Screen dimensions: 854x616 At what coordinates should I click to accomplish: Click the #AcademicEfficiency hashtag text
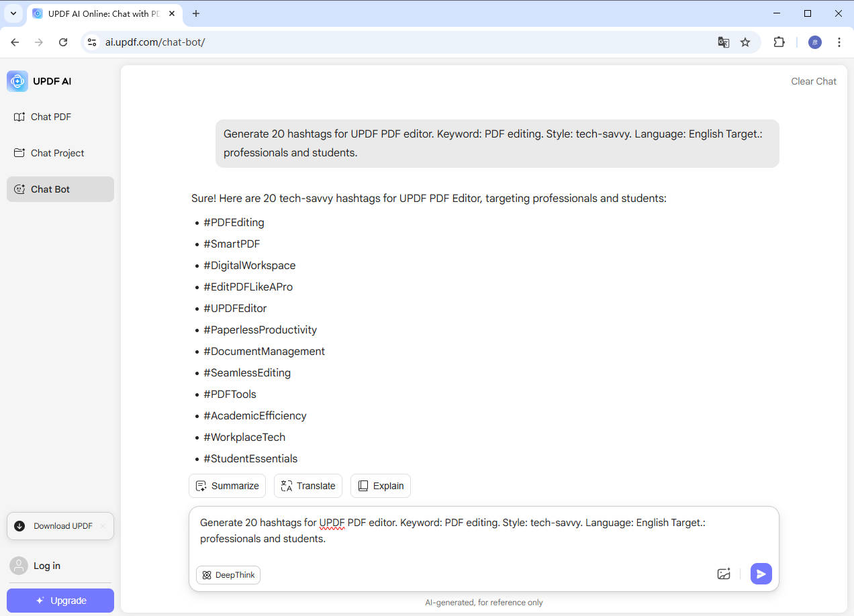click(x=255, y=415)
